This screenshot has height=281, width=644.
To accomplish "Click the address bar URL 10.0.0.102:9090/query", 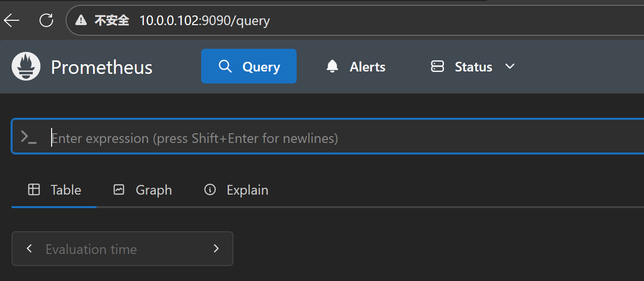I will (205, 20).
